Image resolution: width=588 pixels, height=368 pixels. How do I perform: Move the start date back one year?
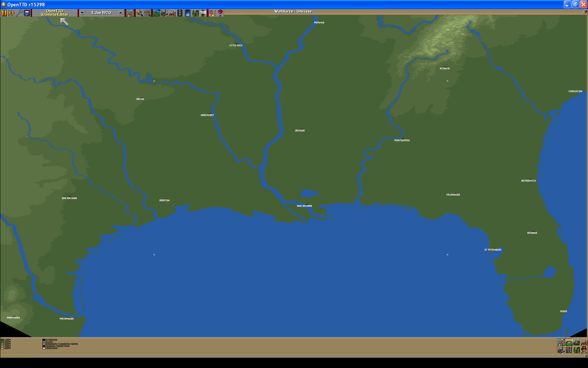[x=82, y=13]
